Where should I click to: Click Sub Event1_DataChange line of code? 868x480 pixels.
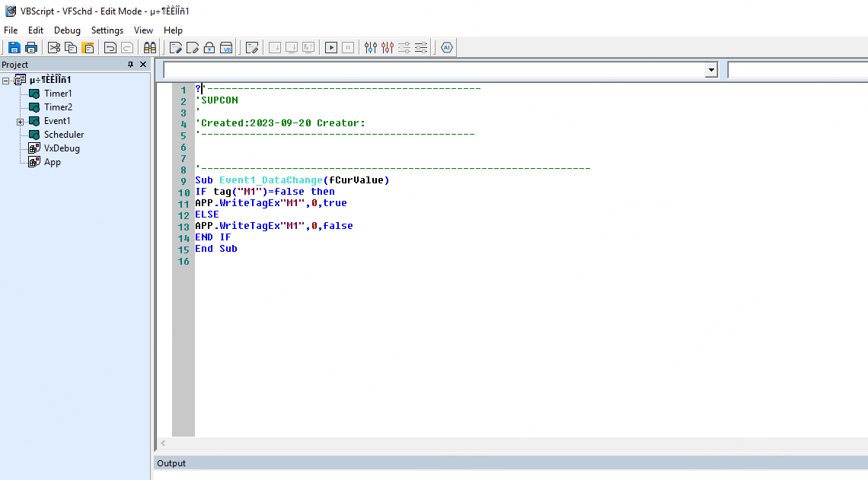coord(292,180)
